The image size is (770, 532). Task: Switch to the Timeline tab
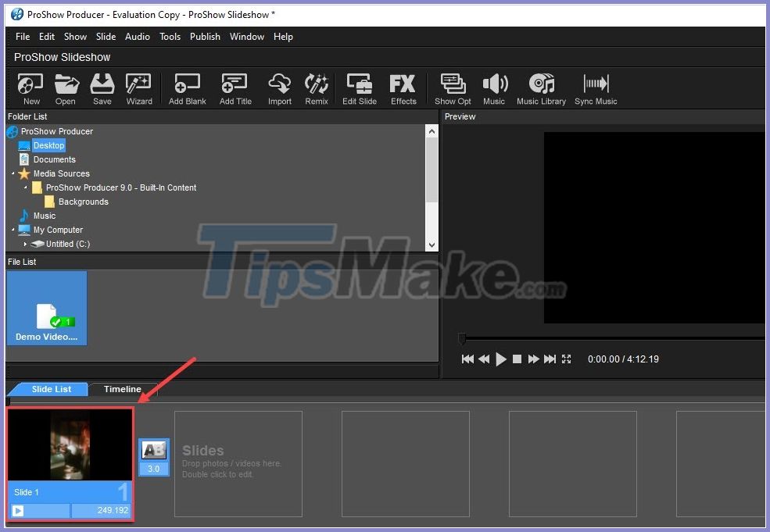(x=122, y=389)
